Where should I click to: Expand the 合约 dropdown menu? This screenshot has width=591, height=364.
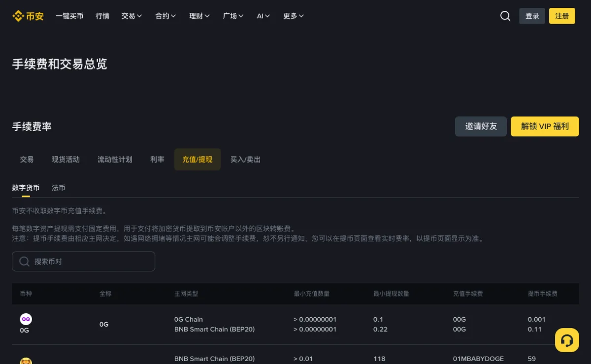pyautogui.click(x=165, y=16)
